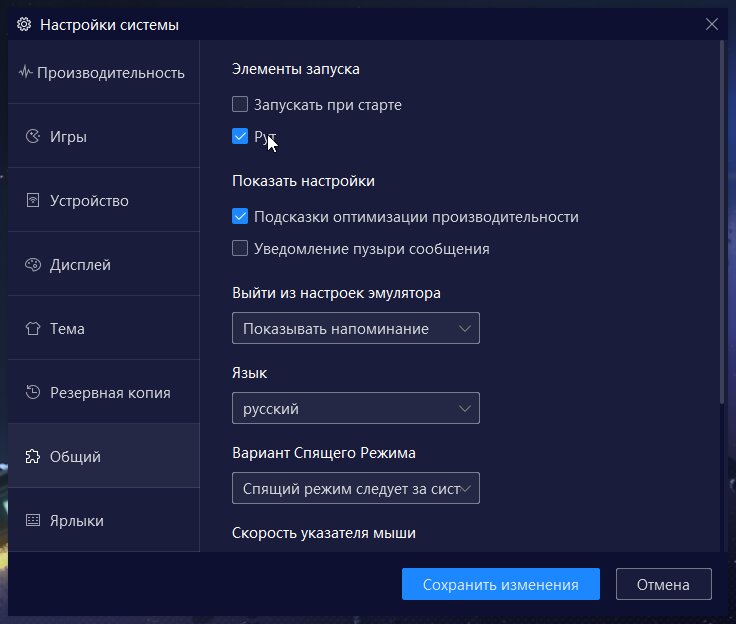Viewport: 736px width, 624px height.
Task: Click the Производительность pulse icon
Action: [25, 72]
